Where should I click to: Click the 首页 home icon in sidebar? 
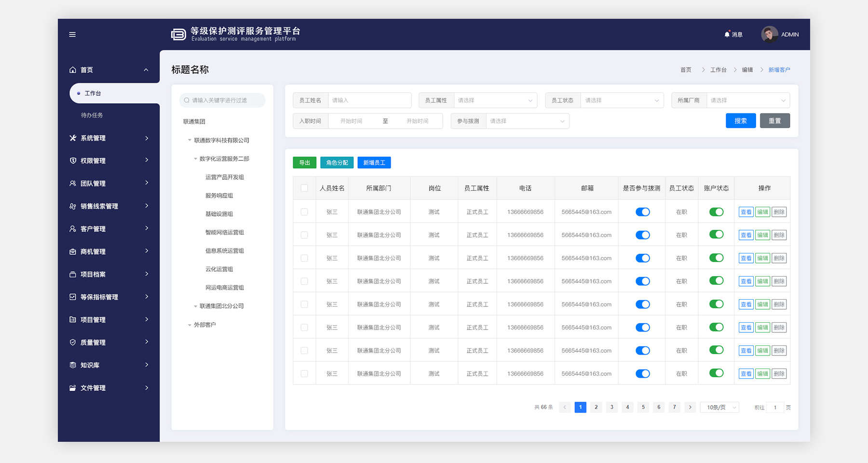[73, 70]
